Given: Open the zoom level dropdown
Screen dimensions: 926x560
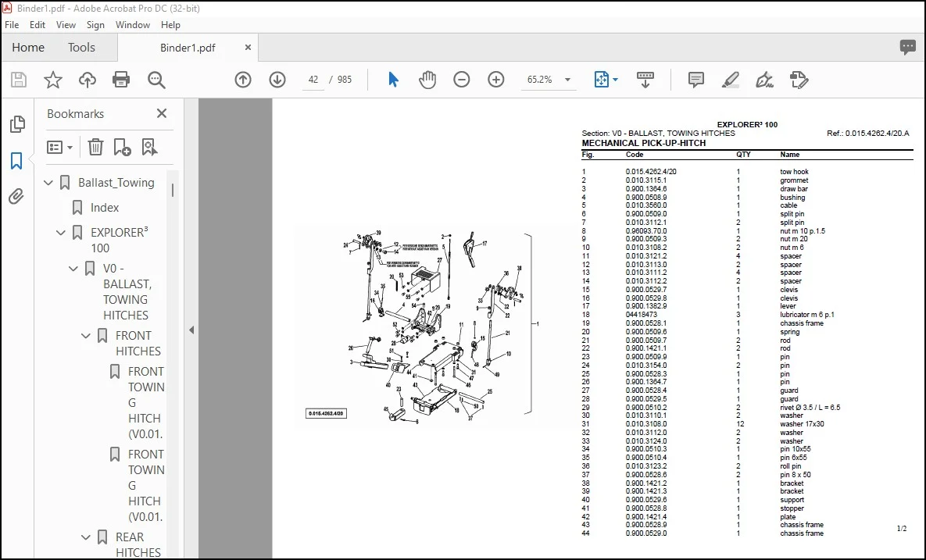Looking at the screenshot, I should coord(567,80).
